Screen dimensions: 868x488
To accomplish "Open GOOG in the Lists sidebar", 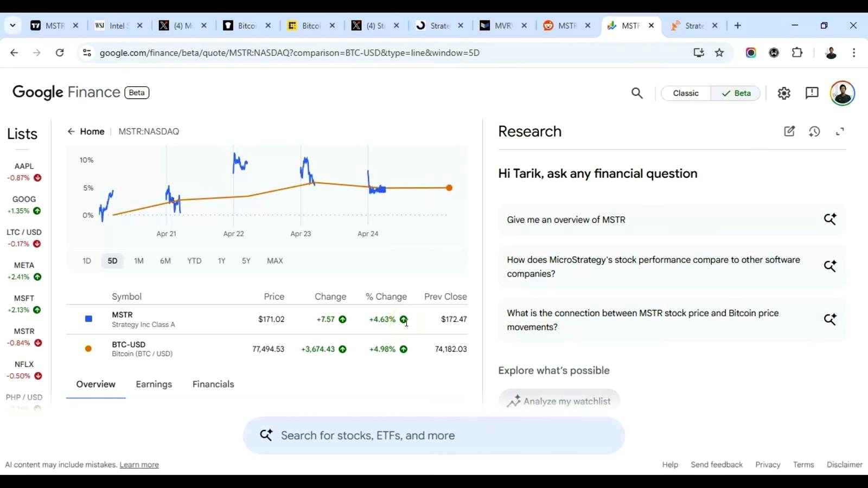I will [x=24, y=205].
